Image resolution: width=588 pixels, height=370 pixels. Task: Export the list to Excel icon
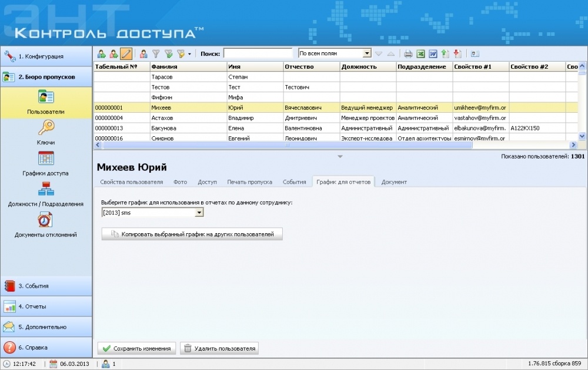point(421,54)
